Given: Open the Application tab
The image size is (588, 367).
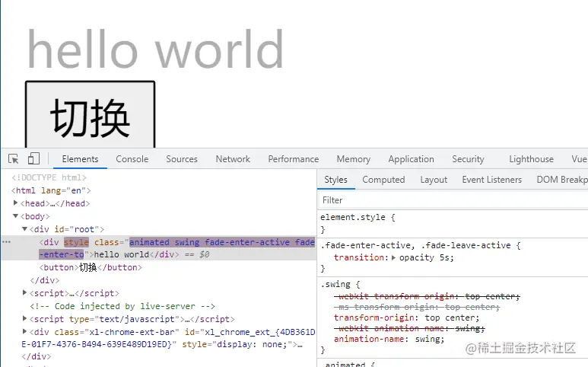Looking at the screenshot, I should click(411, 159).
